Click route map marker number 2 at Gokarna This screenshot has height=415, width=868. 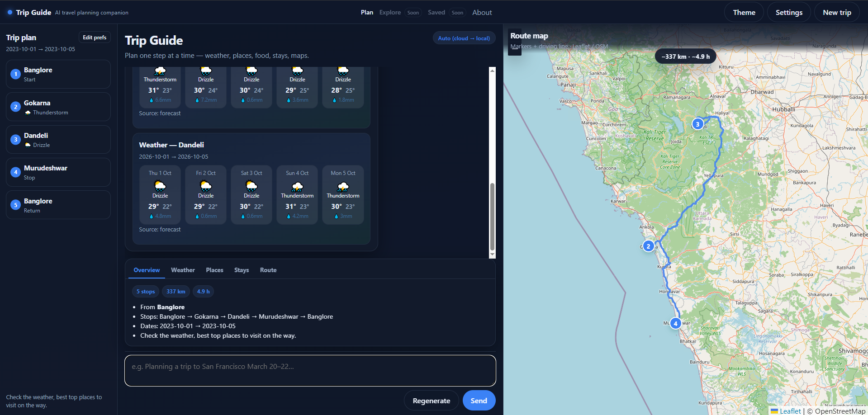648,246
